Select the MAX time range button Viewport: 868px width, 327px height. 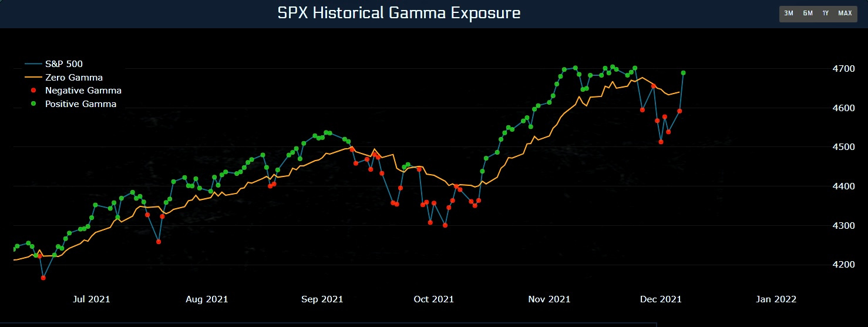(845, 13)
